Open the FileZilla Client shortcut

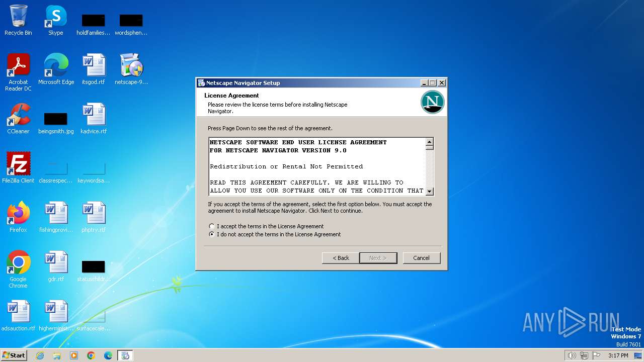18,167
